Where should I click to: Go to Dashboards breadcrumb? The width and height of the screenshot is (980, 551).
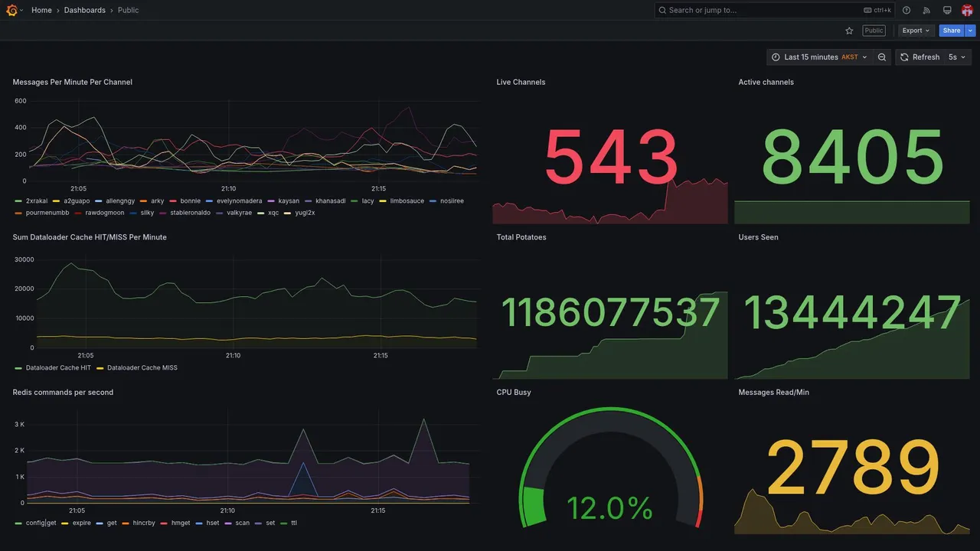[85, 10]
